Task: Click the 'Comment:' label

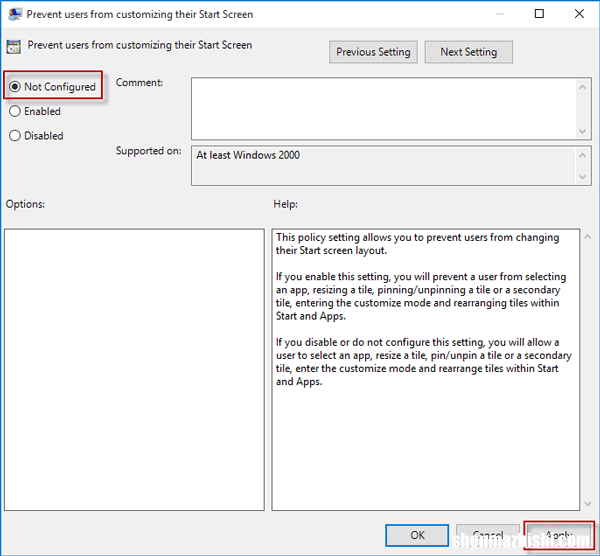Action: pos(139,83)
